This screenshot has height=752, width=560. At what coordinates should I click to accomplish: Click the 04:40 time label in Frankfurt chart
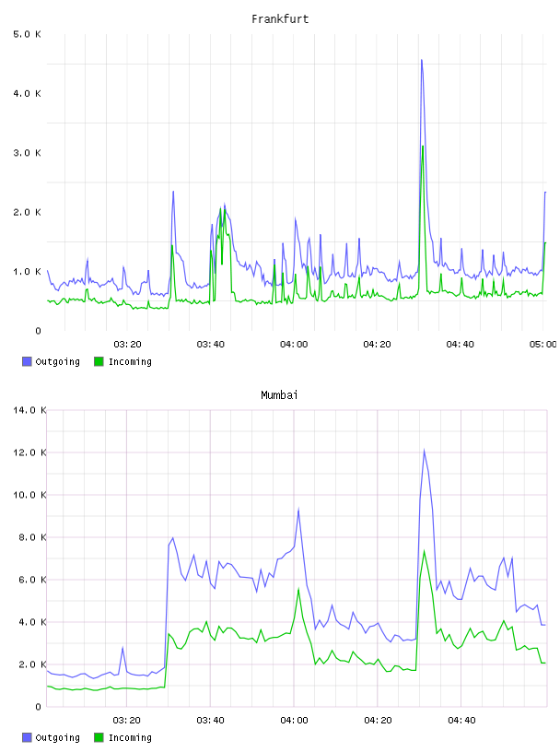click(x=461, y=345)
